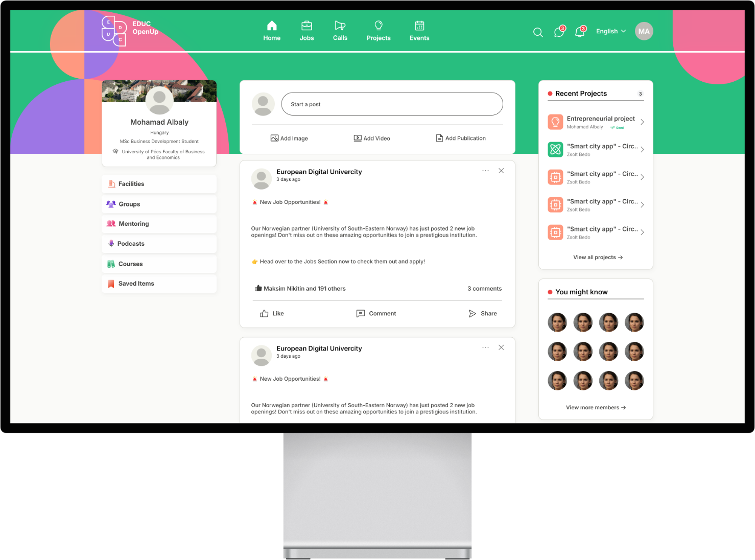Open the notifications bell icon
Image resolution: width=755 pixels, height=560 pixels.
click(x=579, y=32)
